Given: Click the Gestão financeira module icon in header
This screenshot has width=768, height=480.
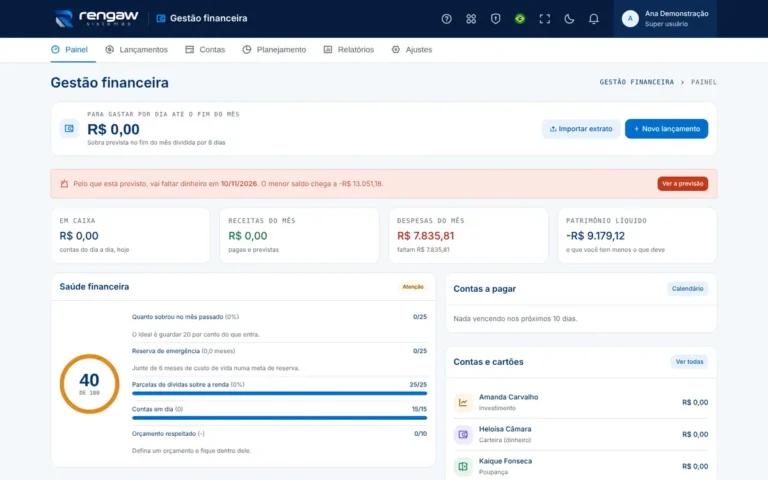Looking at the screenshot, I should point(161,19).
